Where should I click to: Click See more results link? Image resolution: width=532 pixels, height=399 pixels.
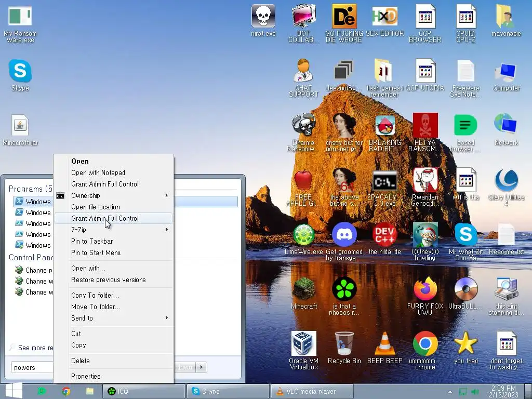(32, 348)
